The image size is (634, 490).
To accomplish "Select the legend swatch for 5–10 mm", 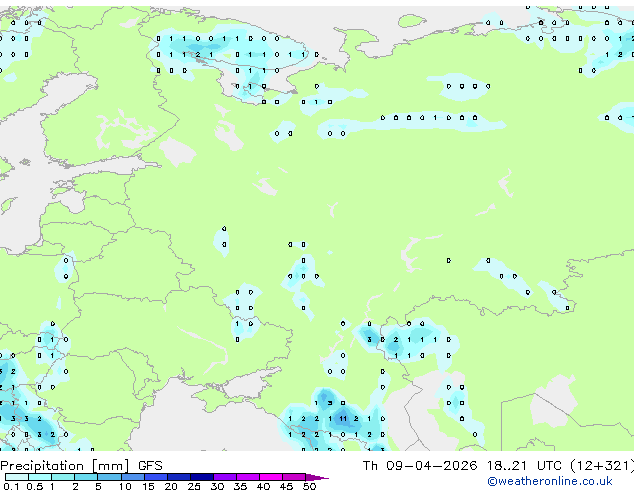I will click(109, 477).
